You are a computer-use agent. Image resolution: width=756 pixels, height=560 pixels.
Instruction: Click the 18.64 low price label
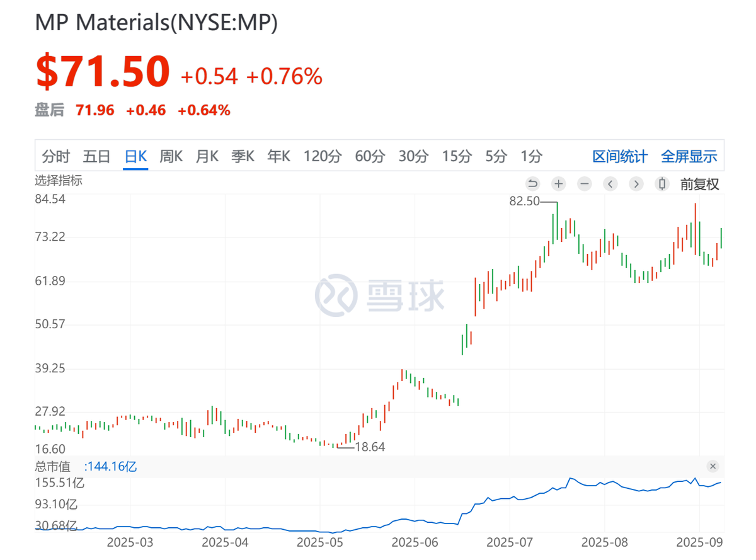tap(370, 447)
